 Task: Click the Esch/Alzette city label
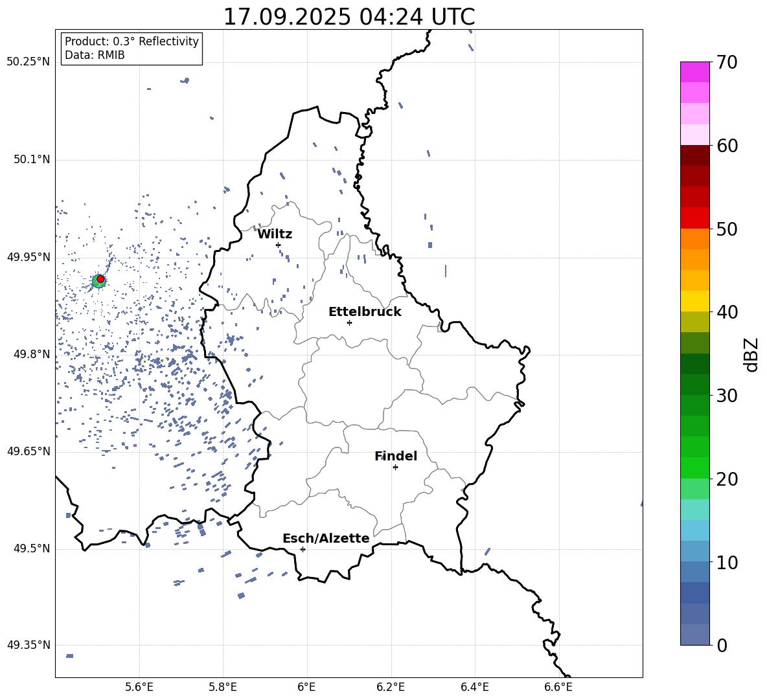pos(326,539)
